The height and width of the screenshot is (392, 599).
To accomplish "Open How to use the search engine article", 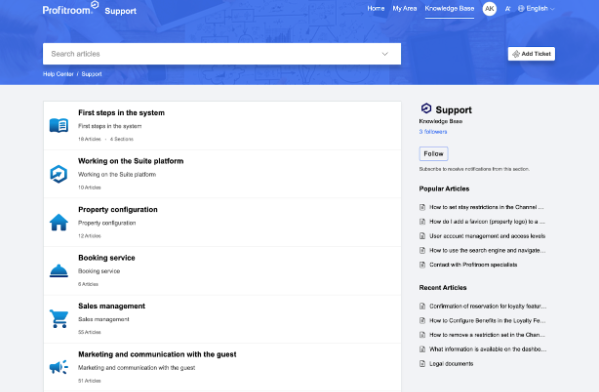I will [487, 251].
